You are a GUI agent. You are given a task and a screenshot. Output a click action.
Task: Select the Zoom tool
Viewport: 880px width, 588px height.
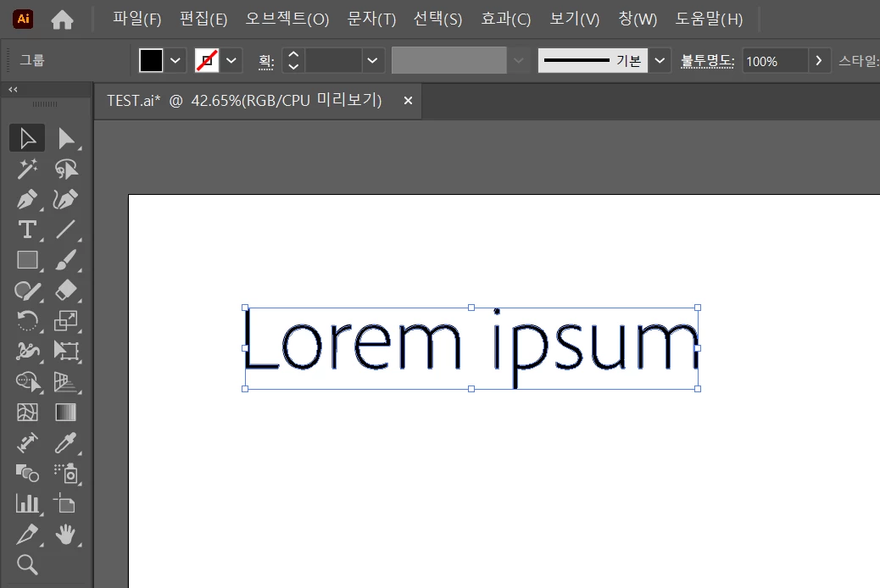pyautogui.click(x=27, y=564)
